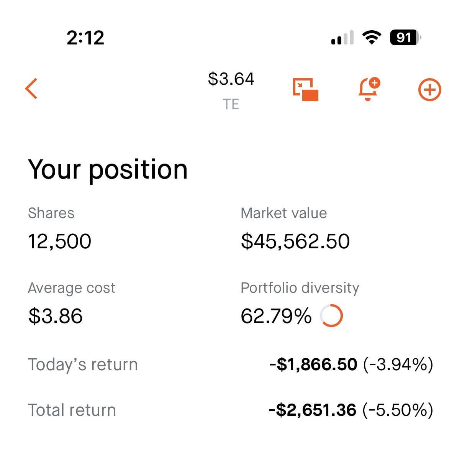Add a price alert with bell icon
The width and height of the screenshot is (462, 476).
click(369, 89)
